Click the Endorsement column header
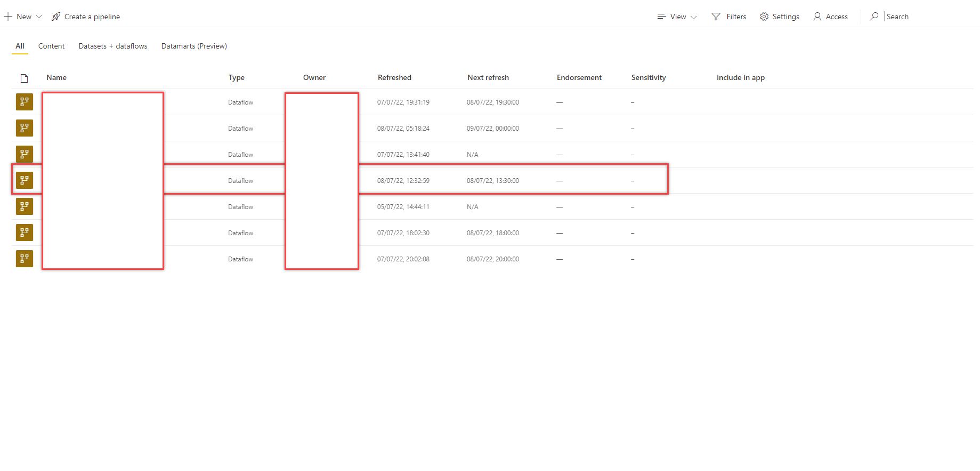The image size is (980, 471). point(579,77)
